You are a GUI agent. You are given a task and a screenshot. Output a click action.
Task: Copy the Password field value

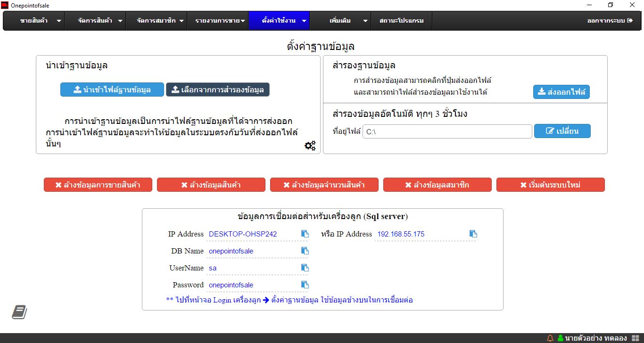305,285
